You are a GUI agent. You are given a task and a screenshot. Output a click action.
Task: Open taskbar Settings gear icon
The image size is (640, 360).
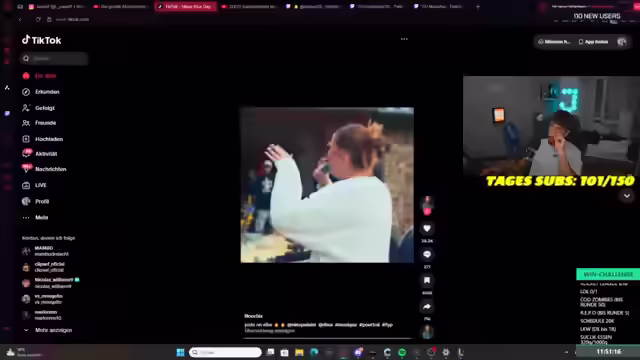click(x=446, y=352)
